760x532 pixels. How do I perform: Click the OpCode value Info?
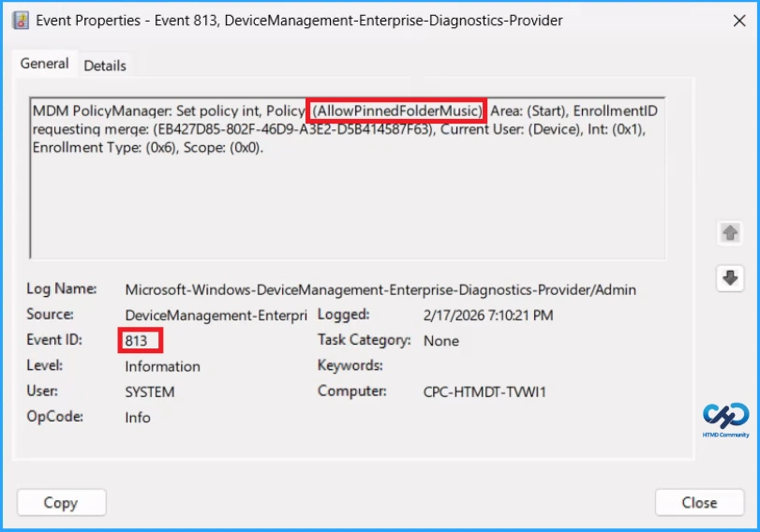click(x=138, y=417)
